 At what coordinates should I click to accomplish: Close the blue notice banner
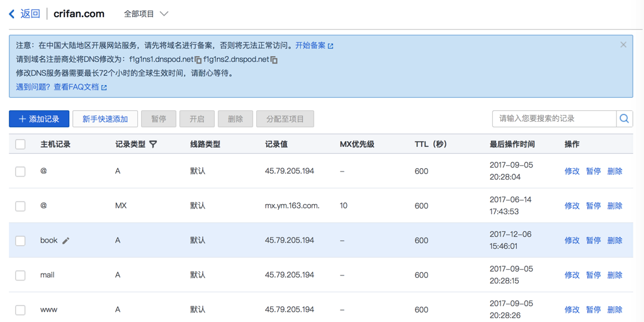[x=623, y=45]
